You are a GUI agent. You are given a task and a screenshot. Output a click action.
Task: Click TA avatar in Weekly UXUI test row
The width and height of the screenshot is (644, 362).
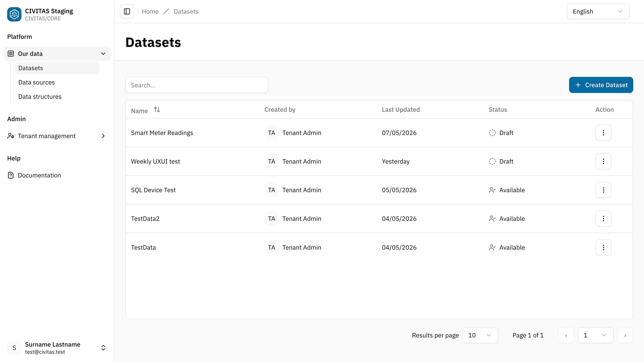coord(271,161)
